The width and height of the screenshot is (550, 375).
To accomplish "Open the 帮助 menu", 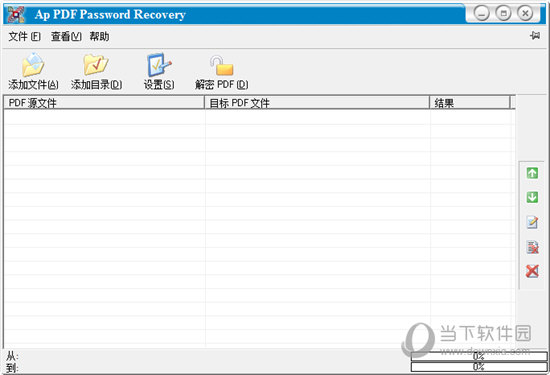I will pos(99,36).
